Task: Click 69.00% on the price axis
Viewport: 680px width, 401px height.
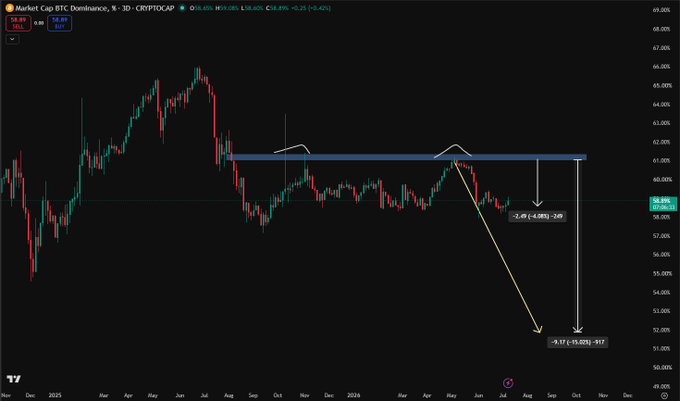Action: 661,10
